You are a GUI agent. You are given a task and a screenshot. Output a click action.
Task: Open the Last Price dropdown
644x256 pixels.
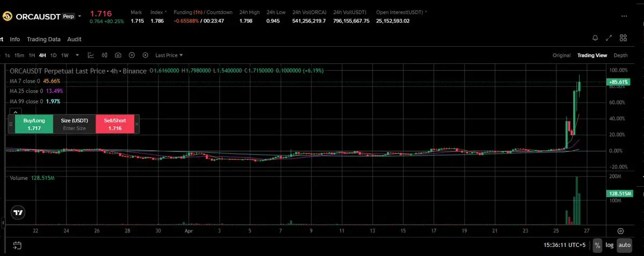(x=169, y=55)
